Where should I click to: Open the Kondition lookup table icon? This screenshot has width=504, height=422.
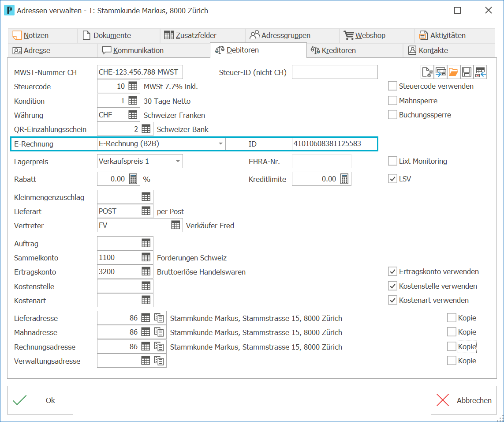(x=133, y=101)
